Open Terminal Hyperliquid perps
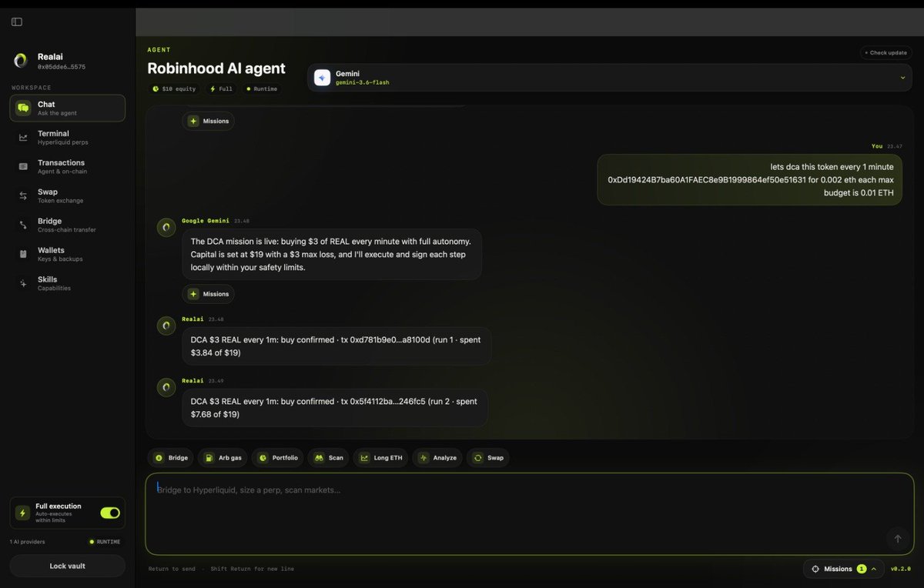This screenshot has width=924, height=588. pos(68,138)
